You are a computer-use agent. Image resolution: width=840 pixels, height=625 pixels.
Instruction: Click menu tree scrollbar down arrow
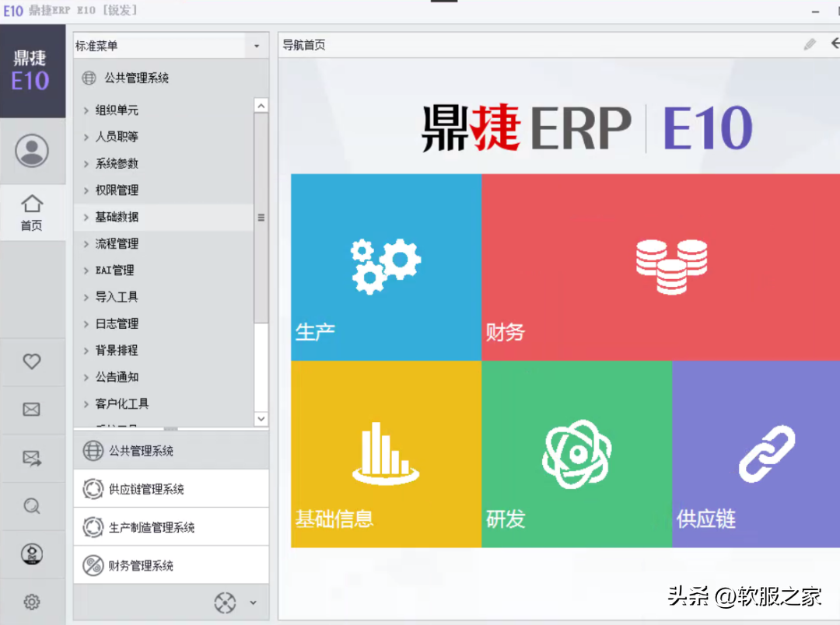point(261,419)
